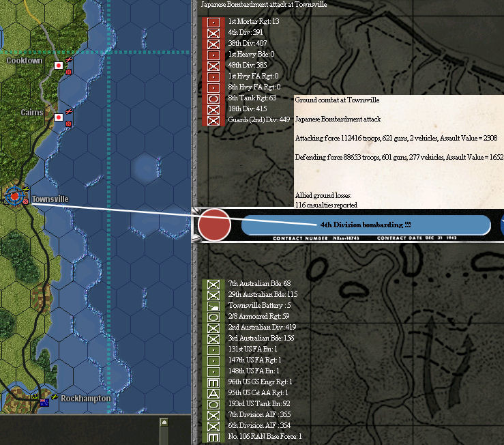Viewport: 504px width, 445px height.
Task: Click the 6th Division AIF icon
Action: point(213,427)
